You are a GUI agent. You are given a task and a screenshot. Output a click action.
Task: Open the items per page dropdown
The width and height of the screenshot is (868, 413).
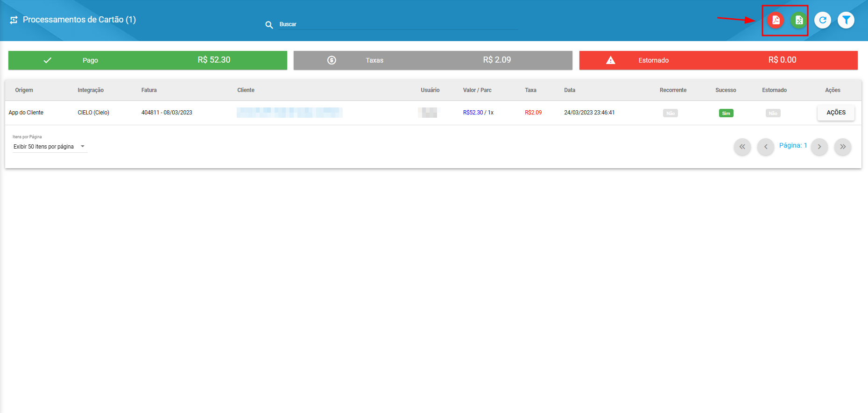click(50, 147)
